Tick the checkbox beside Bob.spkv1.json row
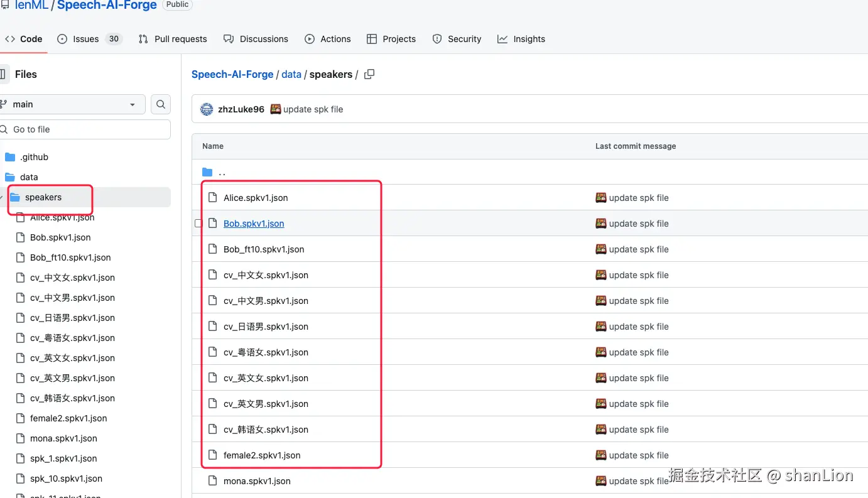The width and height of the screenshot is (868, 498). [x=198, y=224]
